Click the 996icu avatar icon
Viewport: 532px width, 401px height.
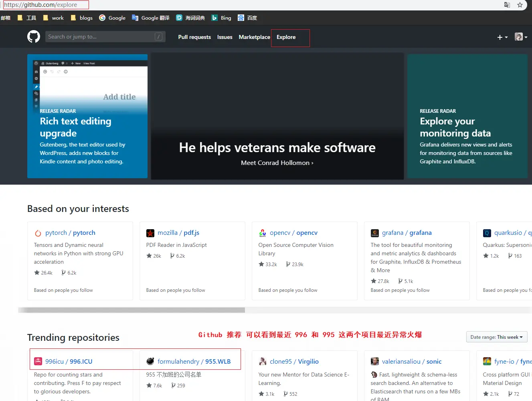[x=38, y=361]
